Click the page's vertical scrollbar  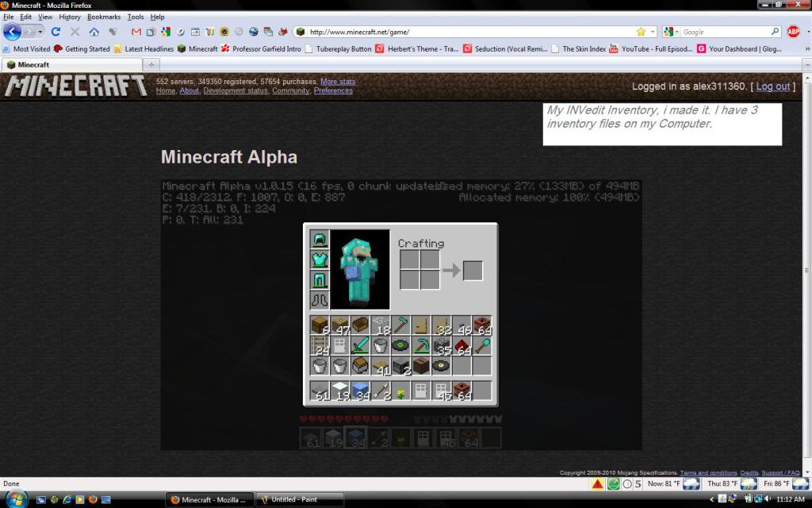[806, 270]
